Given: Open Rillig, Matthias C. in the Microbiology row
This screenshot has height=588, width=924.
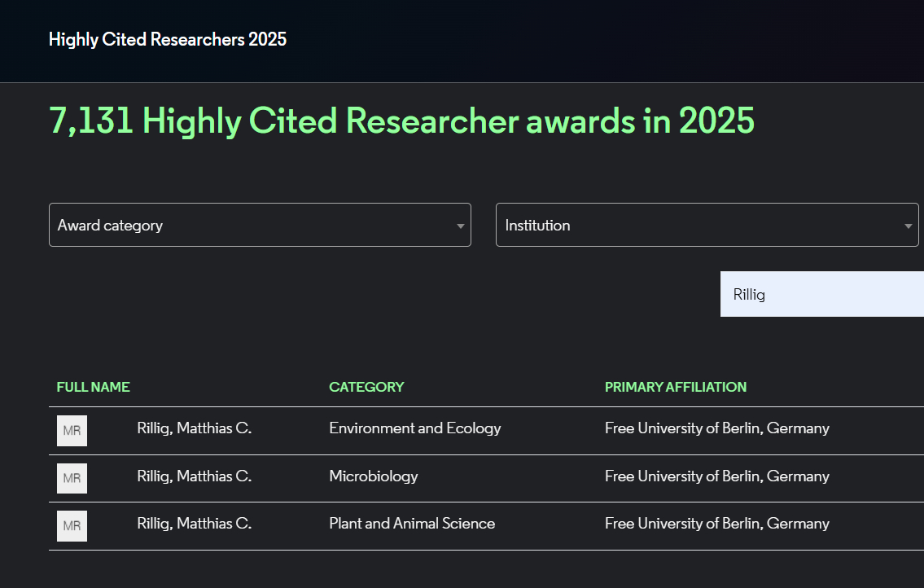Looking at the screenshot, I should [194, 476].
